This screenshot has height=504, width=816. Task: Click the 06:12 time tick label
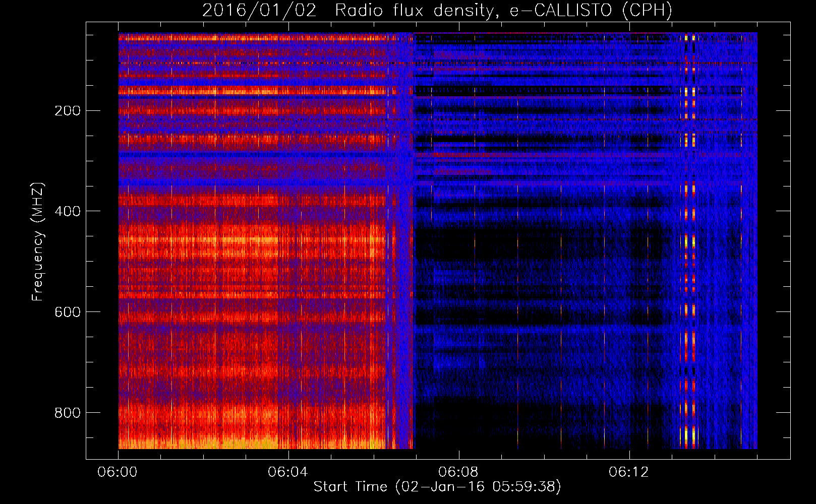629,472
